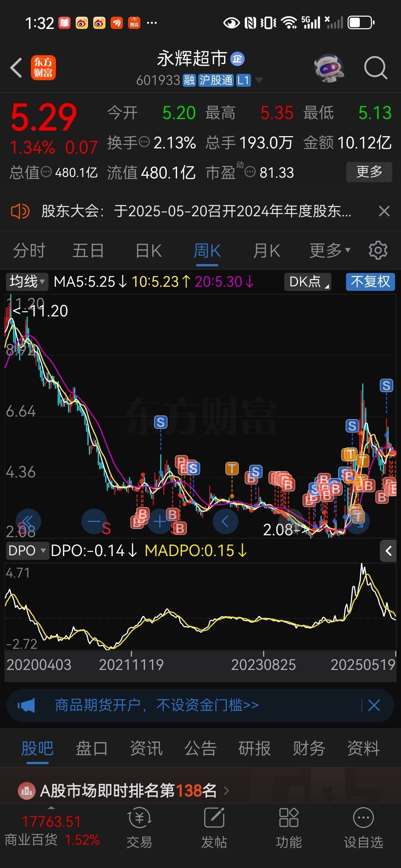This screenshot has height=868, width=401.
Task: Tap the top-right S sell marker
Action: 386,386
